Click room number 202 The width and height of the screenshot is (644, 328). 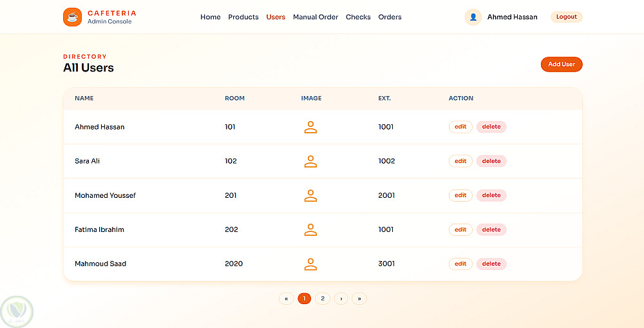point(231,229)
